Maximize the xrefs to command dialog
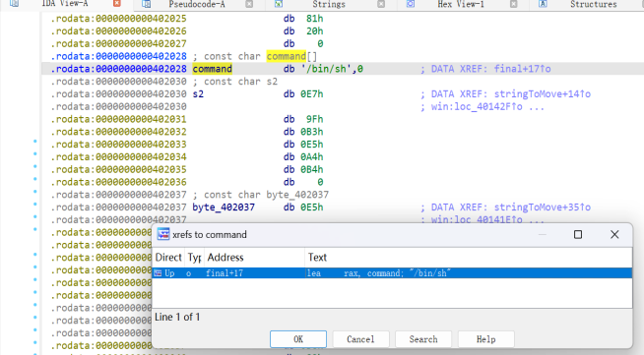 point(578,234)
